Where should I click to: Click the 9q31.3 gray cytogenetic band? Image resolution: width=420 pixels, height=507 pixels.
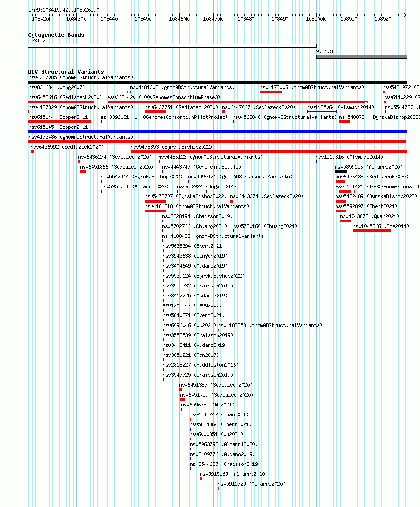tap(361, 57)
